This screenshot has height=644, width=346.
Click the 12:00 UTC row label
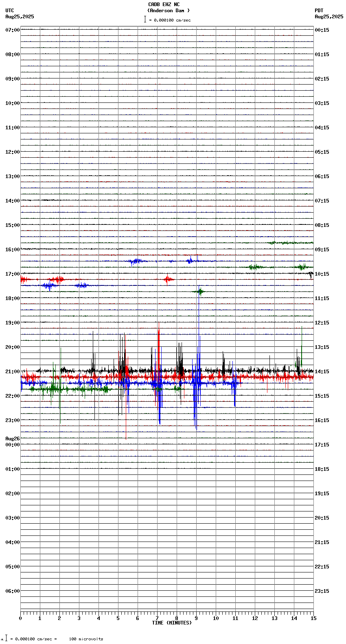tap(13, 152)
